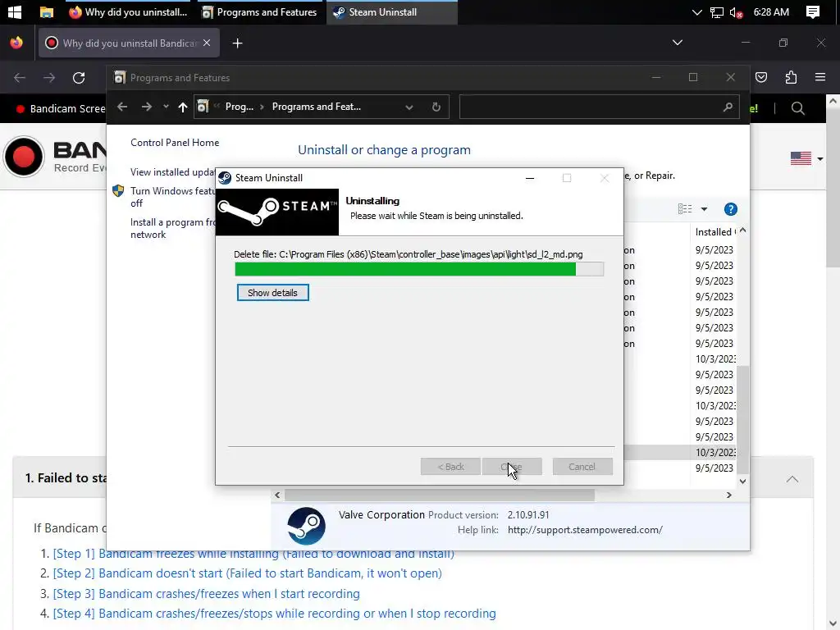This screenshot has height=630, width=840.
Task: Open the Steam support help link
Action: [585, 530]
